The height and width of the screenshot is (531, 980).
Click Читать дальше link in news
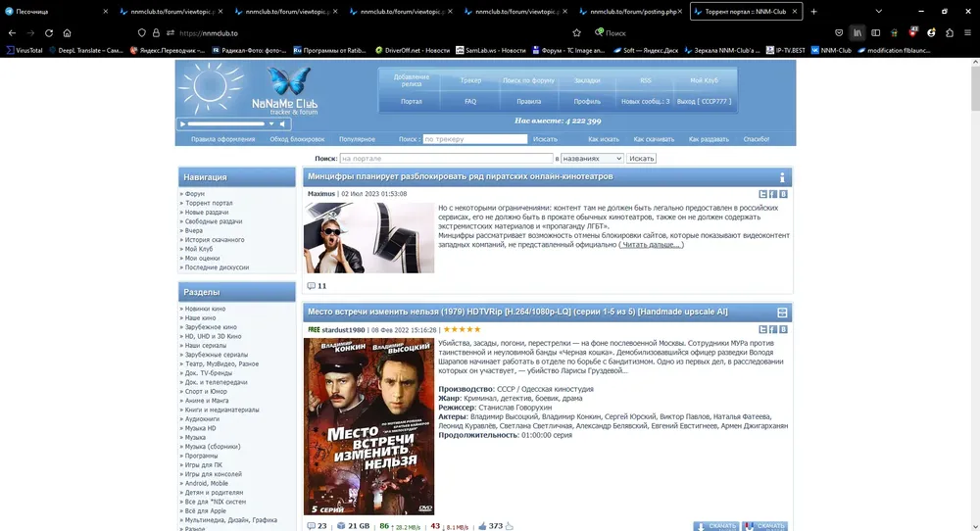[x=651, y=245]
